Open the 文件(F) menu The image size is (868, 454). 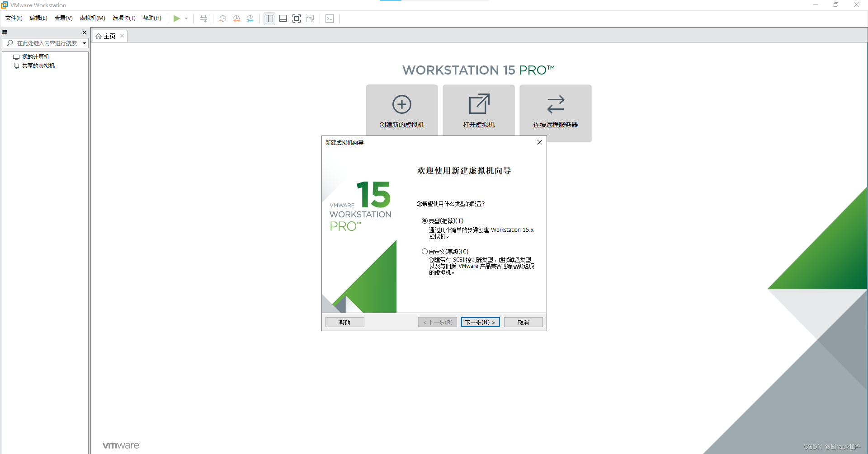(14, 18)
